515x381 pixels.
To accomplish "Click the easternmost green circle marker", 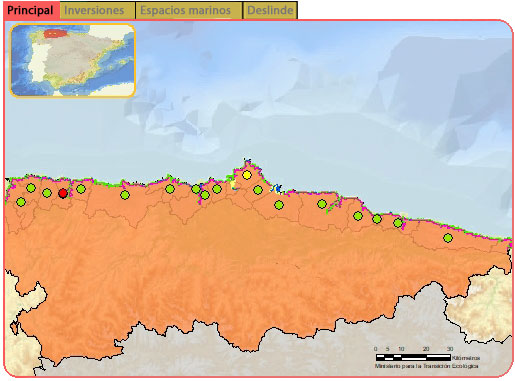I will tap(448, 238).
